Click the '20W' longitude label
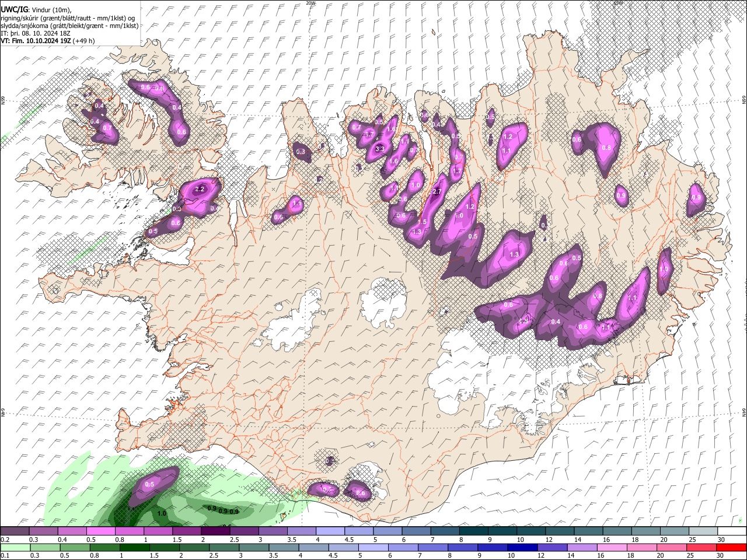 [x=310, y=3]
